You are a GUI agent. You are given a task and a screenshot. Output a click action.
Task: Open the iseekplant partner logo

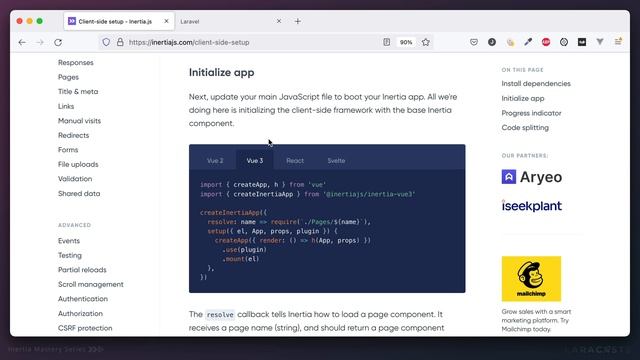click(531, 206)
